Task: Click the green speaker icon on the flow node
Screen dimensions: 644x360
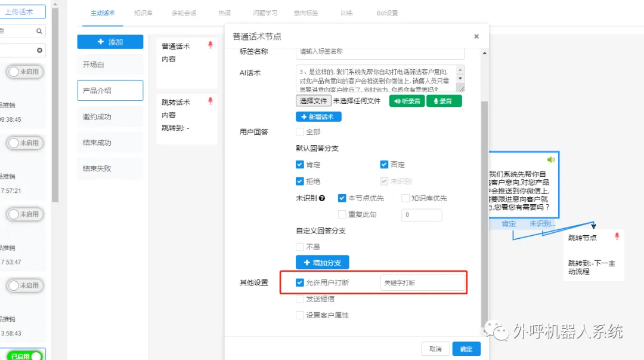Action: [x=551, y=159]
